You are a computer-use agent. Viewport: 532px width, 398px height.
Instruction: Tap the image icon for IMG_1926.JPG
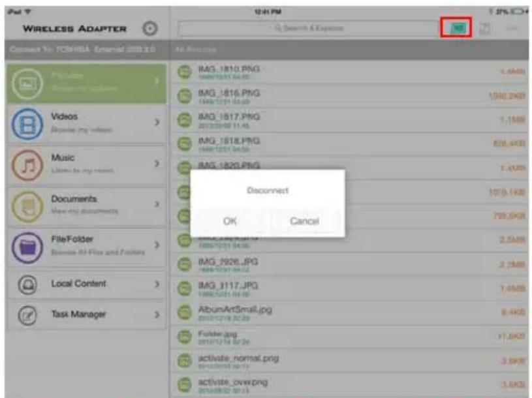tap(185, 264)
